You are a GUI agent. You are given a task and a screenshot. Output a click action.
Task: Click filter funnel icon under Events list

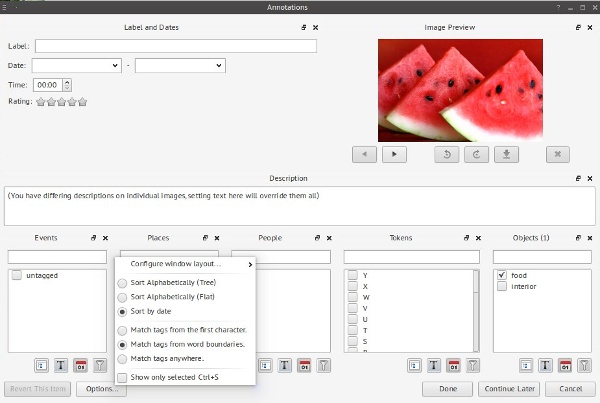[x=100, y=365]
